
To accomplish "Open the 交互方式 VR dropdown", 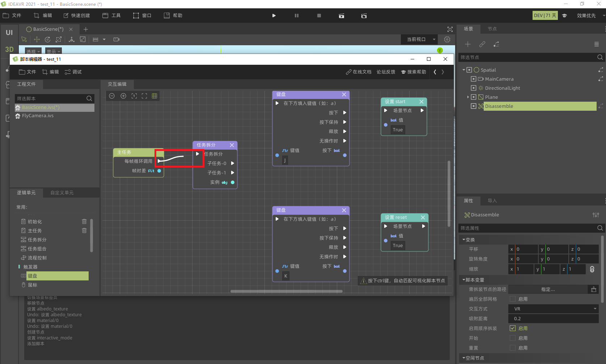I will tap(554, 309).
